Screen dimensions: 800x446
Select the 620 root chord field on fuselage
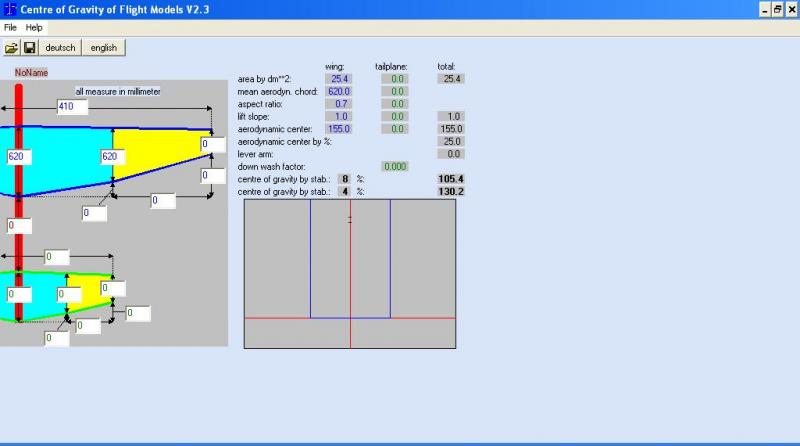pos(20,157)
